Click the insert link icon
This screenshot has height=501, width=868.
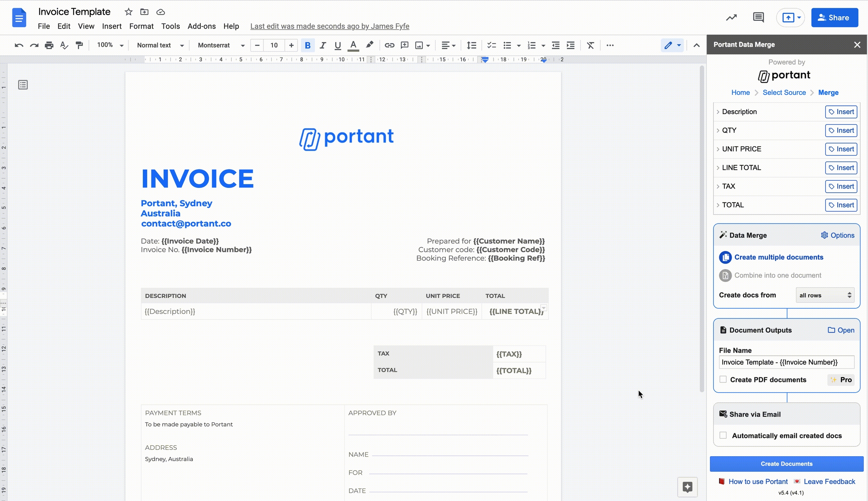coord(389,45)
